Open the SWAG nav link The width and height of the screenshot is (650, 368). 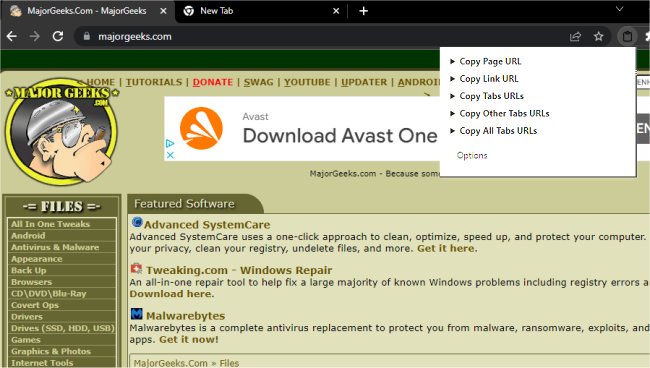click(258, 82)
